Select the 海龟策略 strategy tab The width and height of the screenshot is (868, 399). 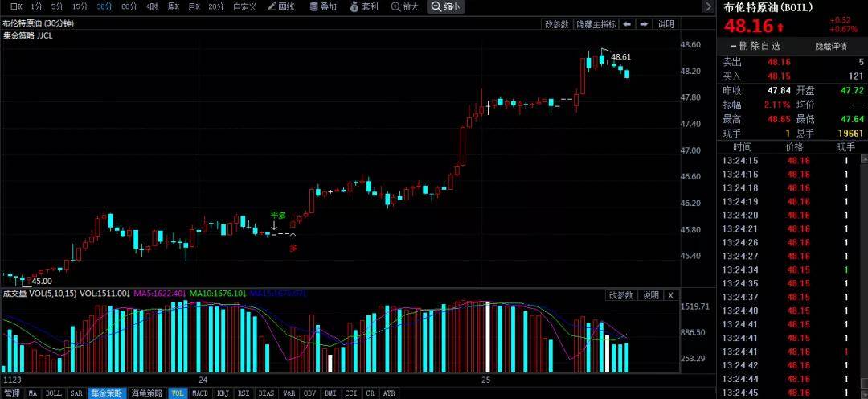coord(147,393)
